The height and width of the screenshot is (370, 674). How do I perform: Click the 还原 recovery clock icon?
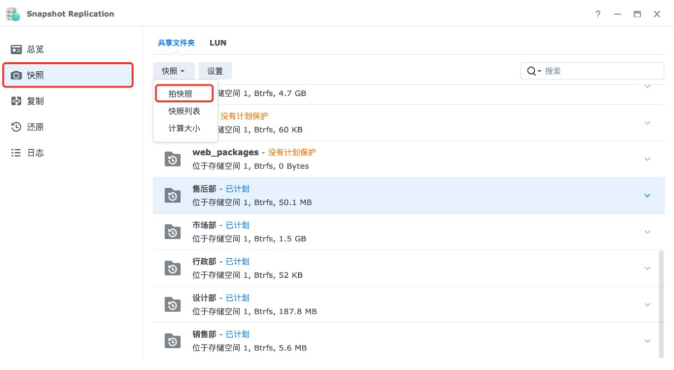16,127
